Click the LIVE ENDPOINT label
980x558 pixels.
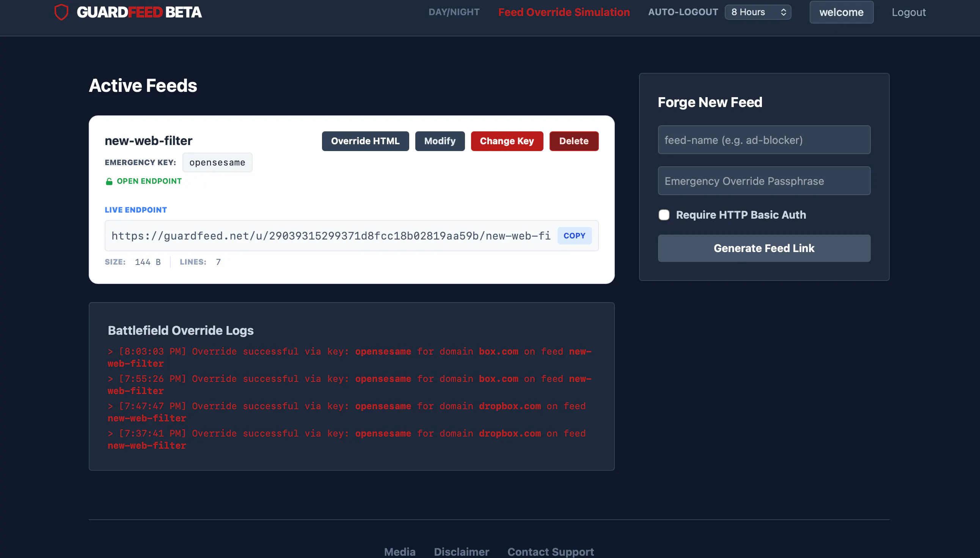(135, 210)
